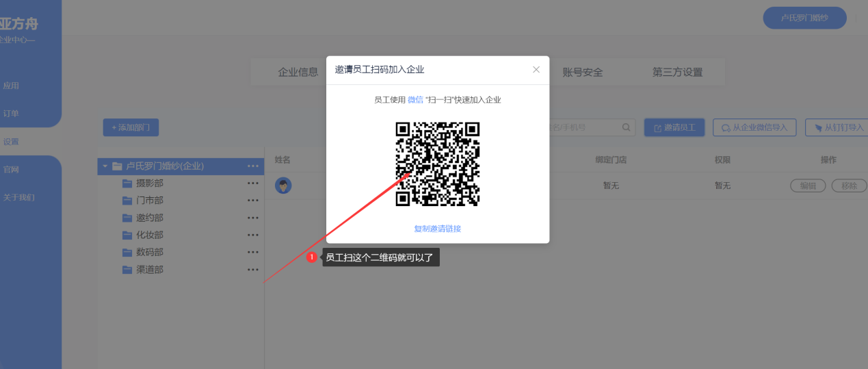Image resolution: width=868 pixels, height=369 pixels.
Task: Click the employee avatar in the list
Action: (x=283, y=186)
